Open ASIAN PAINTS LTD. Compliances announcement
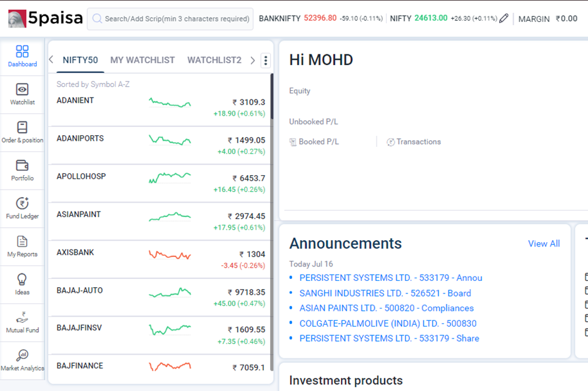The width and height of the screenshot is (588, 391). (387, 308)
